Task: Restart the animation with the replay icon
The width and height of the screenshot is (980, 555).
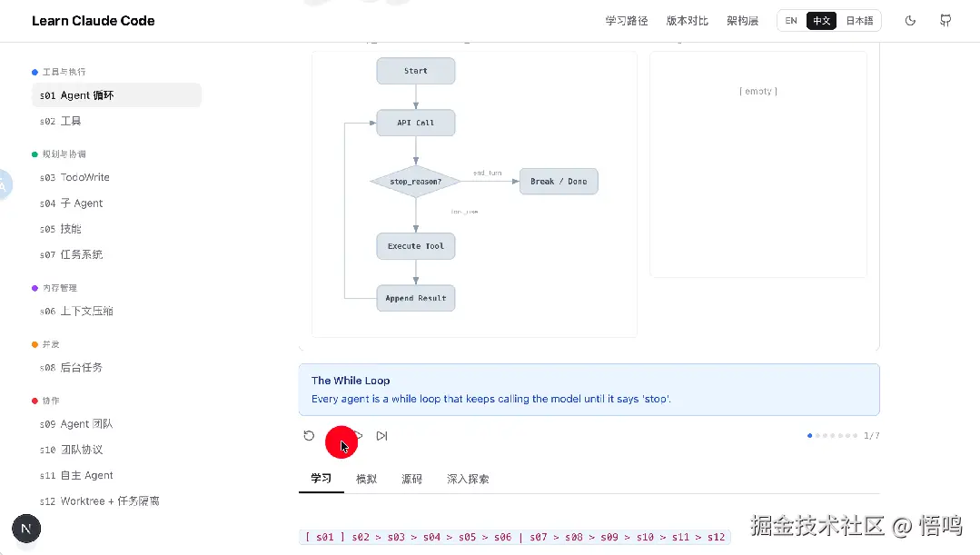Action: point(309,436)
